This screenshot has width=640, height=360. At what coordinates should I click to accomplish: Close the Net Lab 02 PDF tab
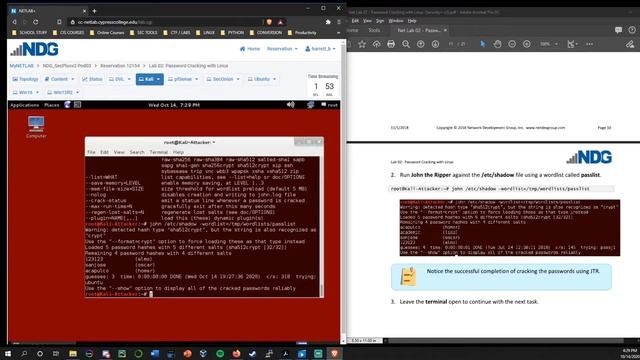pyautogui.click(x=445, y=30)
